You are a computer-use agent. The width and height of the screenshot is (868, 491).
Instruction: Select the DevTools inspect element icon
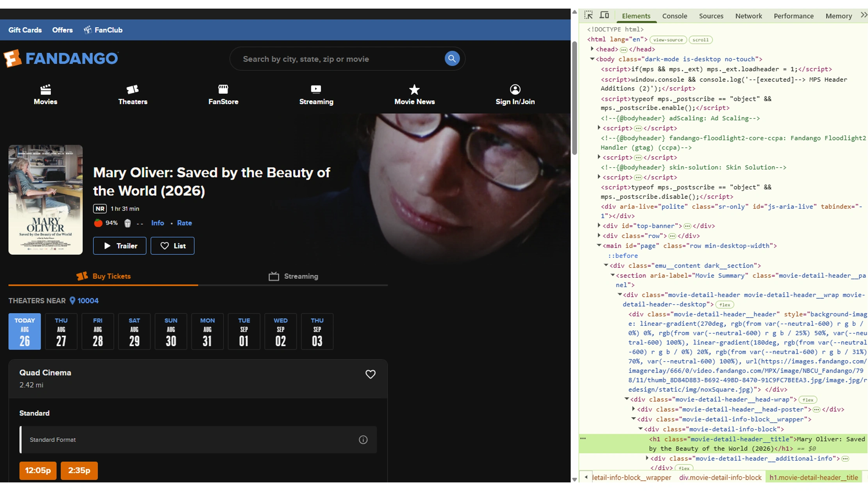[588, 15]
